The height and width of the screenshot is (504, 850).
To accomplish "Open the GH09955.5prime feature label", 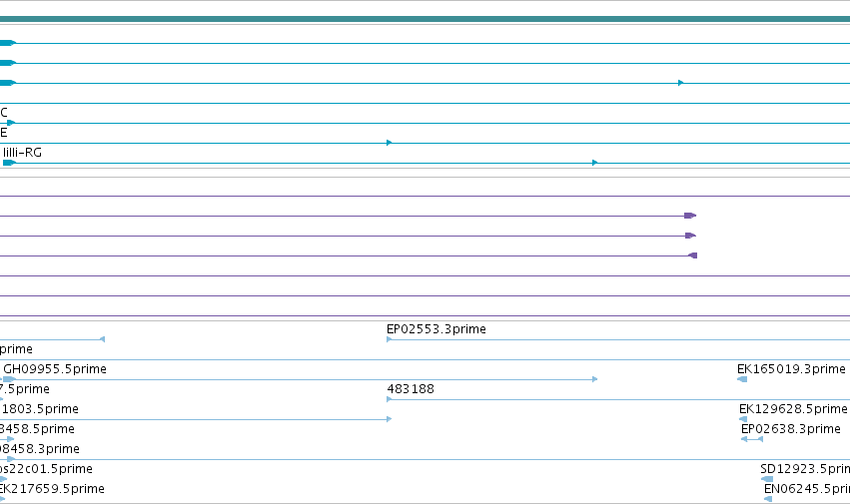I will pyautogui.click(x=55, y=369).
